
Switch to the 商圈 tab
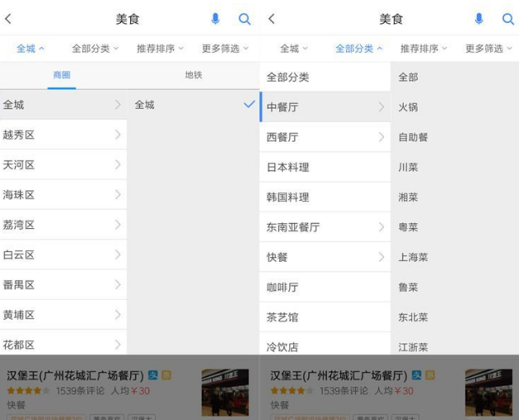(62, 75)
